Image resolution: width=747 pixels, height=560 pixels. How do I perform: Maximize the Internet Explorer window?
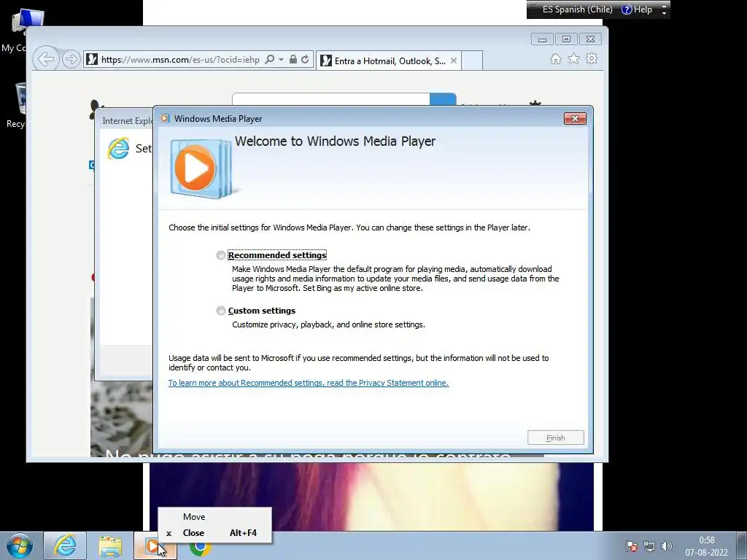coord(566,39)
